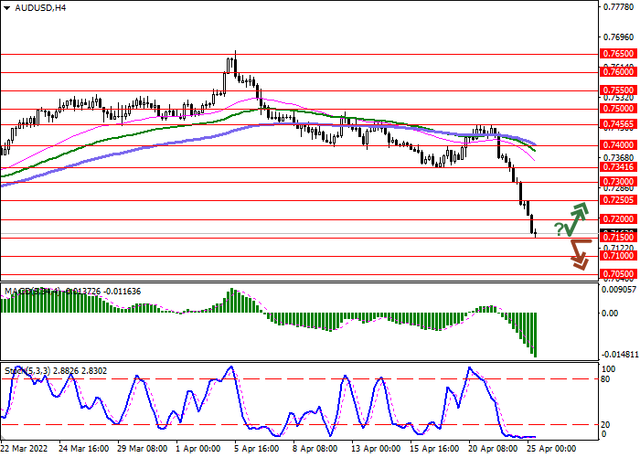Click the Stochastic 20 level marker

click(x=604, y=424)
